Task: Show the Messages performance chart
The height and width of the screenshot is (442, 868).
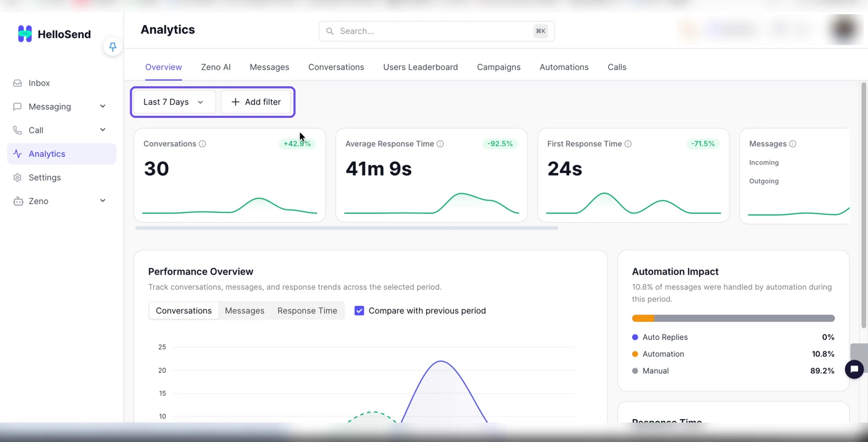Action: 245,311
